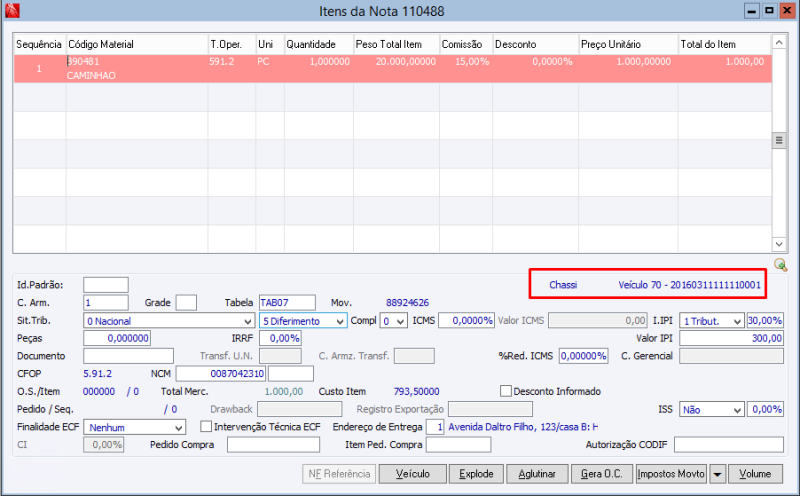
Task: Click the grid scroll up arrow
Action: [x=779, y=43]
